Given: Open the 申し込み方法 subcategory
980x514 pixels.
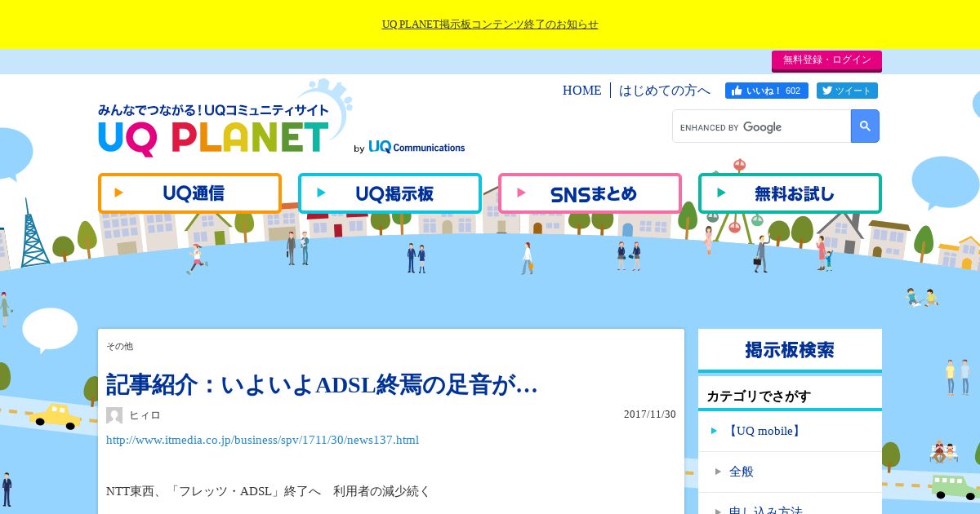Looking at the screenshot, I should click(x=766, y=510).
